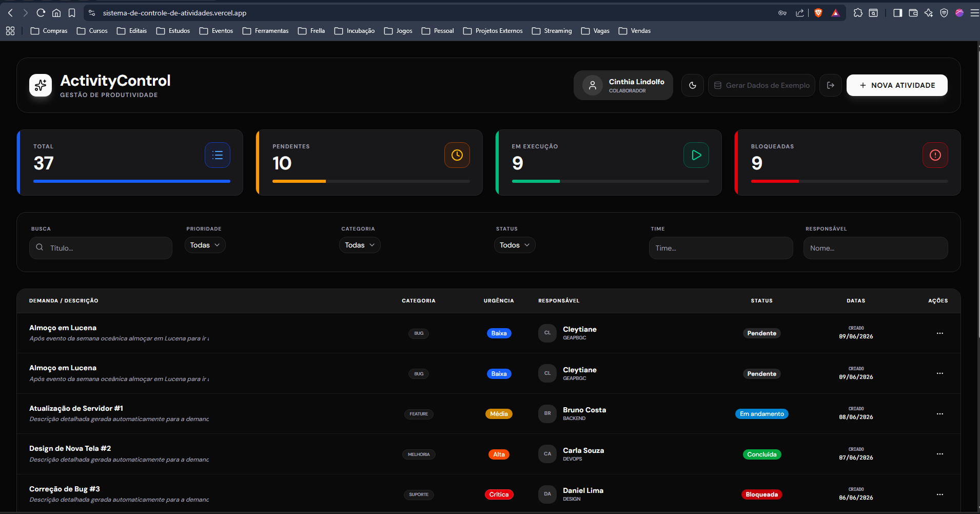Click the Bloqueadas red progress bar
Screen dimensions: 980x514
click(x=775, y=181)
